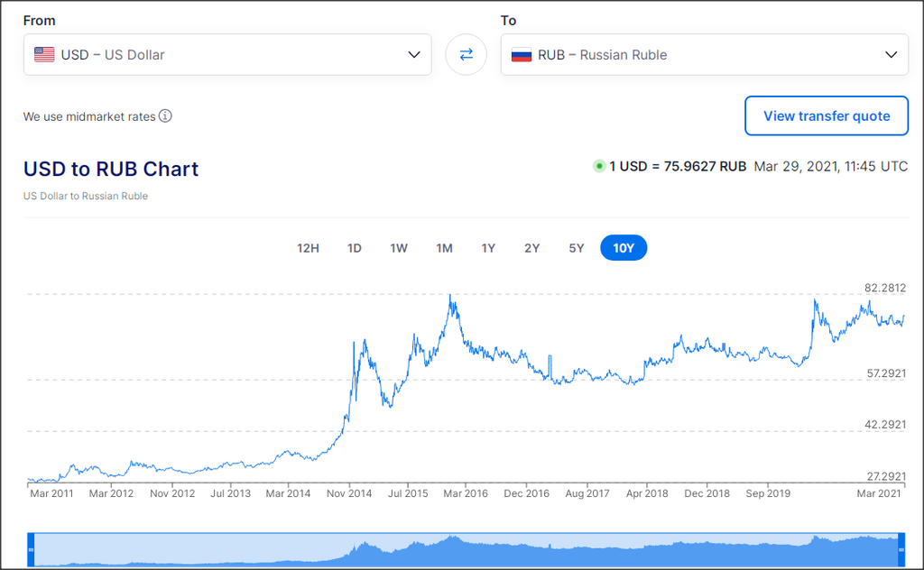Switch chart to 1W range

click(x=399, y=248)
